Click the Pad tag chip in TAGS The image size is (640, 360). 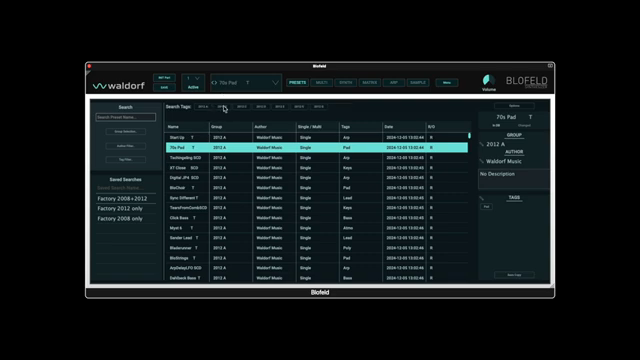pyautogui.click(x=486, y=207)
